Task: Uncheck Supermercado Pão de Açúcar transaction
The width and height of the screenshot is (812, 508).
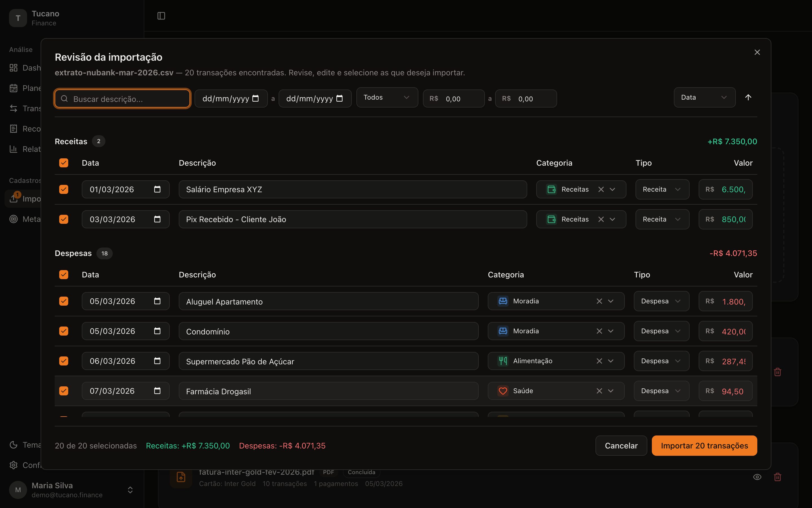Action: pyautogui.click(x=64, y=361)
